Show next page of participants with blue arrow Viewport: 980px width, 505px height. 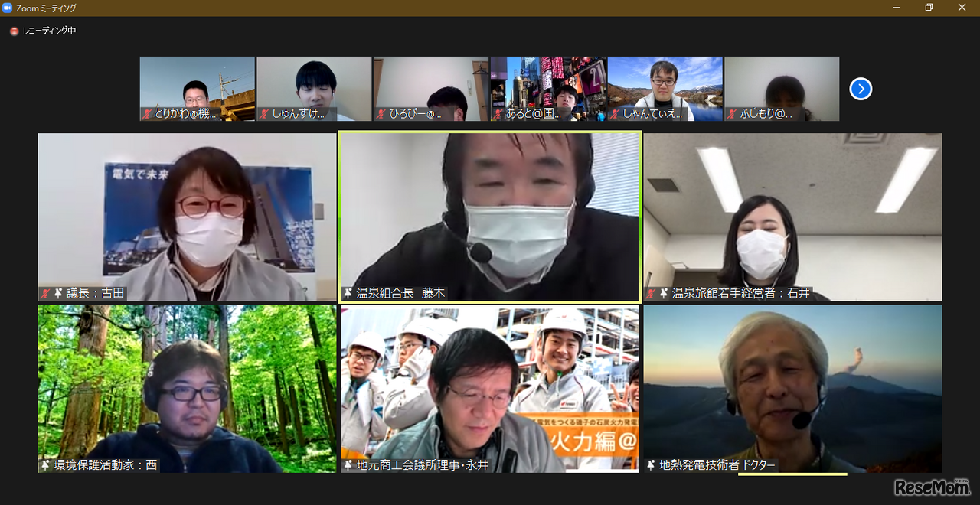(x=861, y=90)
